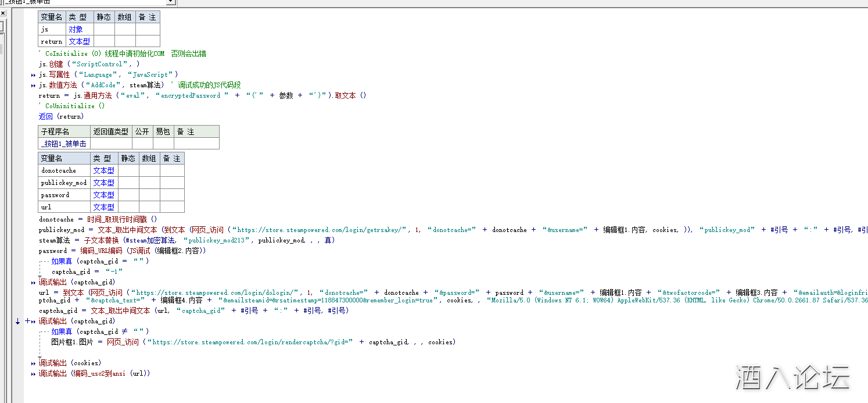The height and width of the screenshot is (403, 868).
Task: Click the 子程序名 cell _按钮1_被单击
Action: [64, 144]
